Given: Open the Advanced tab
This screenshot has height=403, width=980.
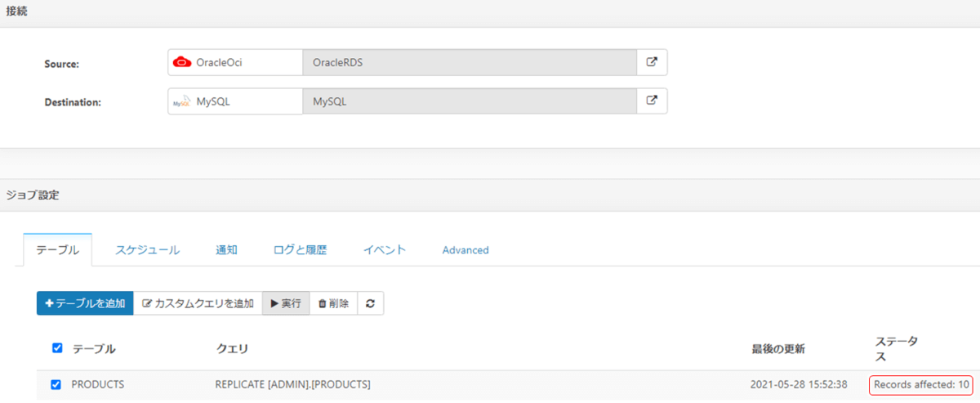Looking at the screenshot, I should pyautogui.click(x=465, y=250).
